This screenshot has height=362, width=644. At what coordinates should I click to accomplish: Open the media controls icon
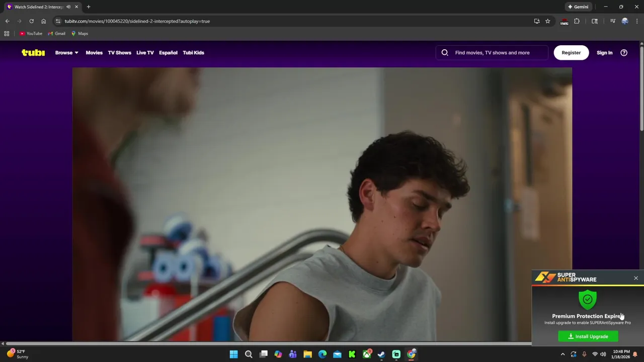612,21
